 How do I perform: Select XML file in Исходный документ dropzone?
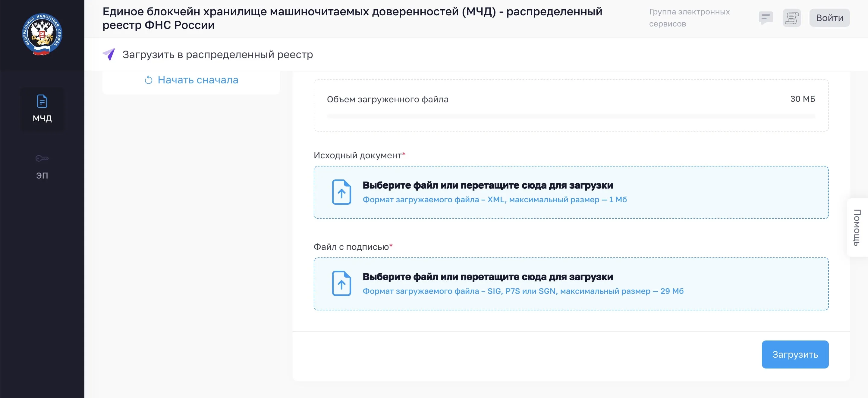[487, 185]
